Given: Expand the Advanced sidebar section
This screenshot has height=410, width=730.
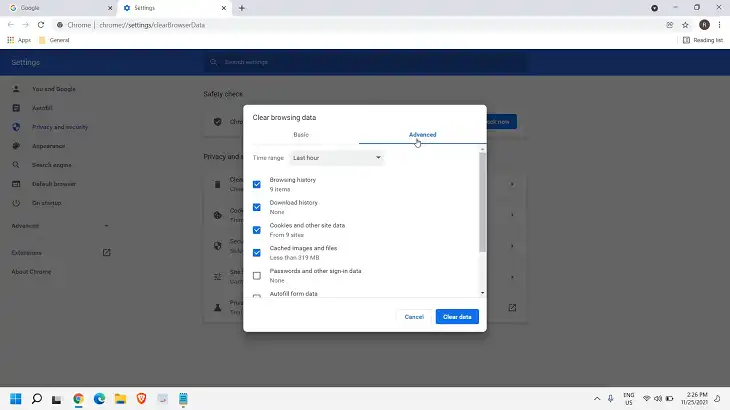Looking at the screenshot, I should point(60,226).
